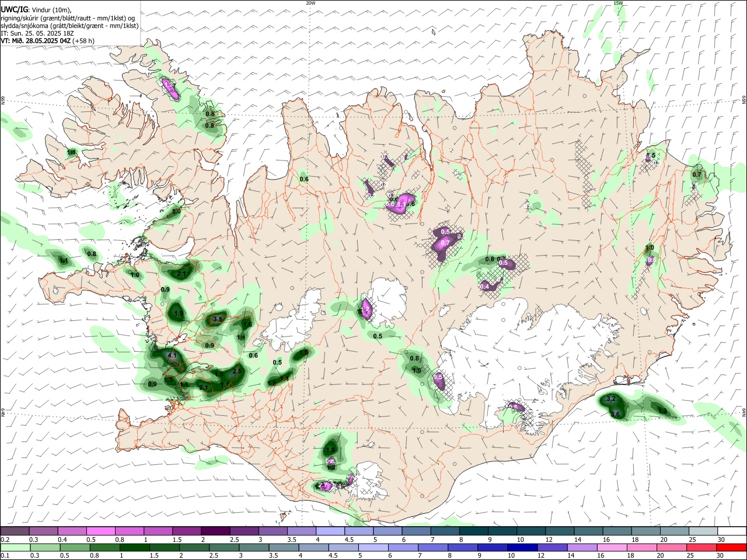The height and width of the screenshot is (560, 747).
Task: Click the bright red swatch between 25 and 30 in the bottom legend row
Action: [x=703, y=548]
